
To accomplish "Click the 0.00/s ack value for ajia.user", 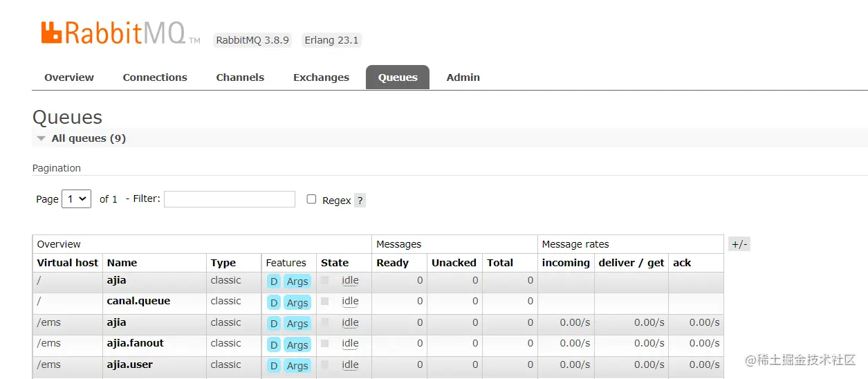I will point(704,364).
